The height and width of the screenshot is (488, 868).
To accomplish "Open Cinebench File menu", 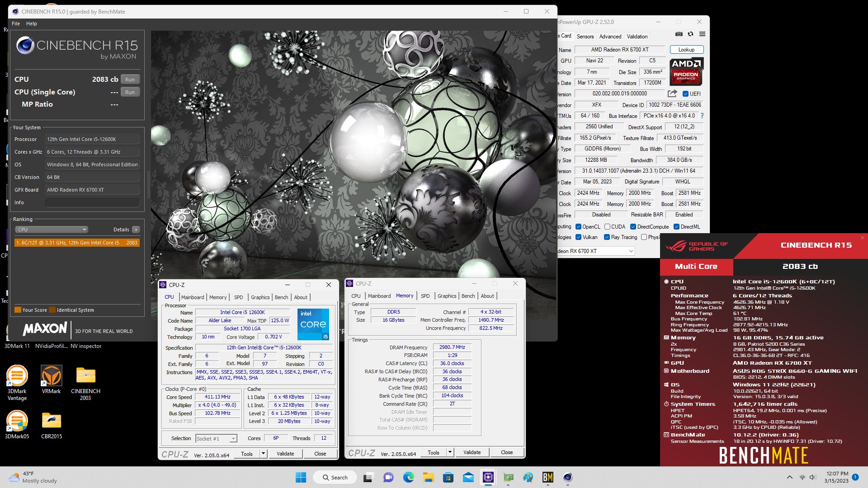I will point(16,23).
